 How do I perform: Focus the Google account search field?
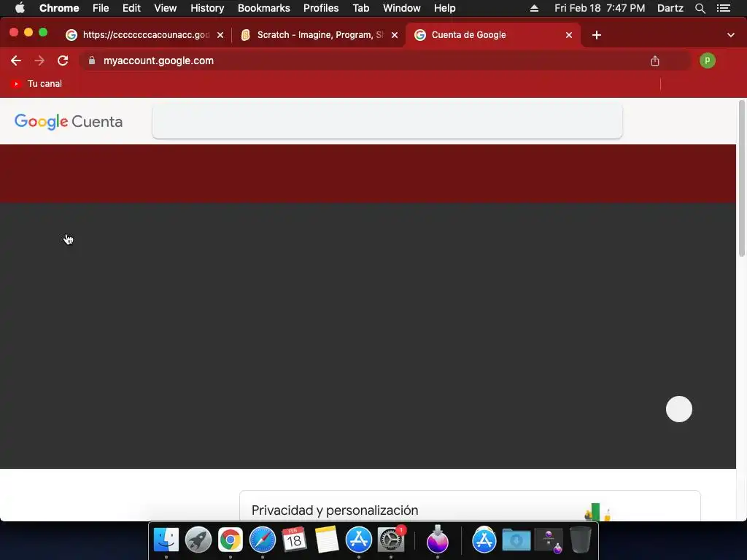387,122
